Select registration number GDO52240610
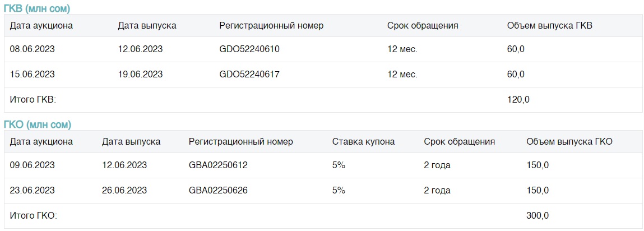Viewport: 644px width, 231px height. pos(249,49)
